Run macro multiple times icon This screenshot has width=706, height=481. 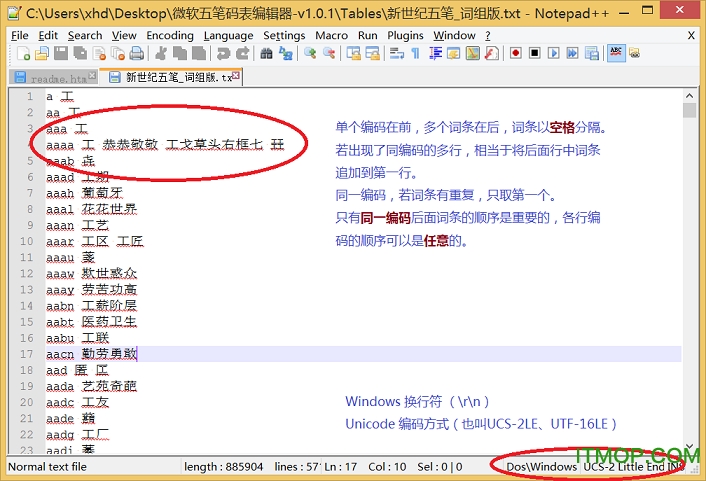(x=573, y=54)
